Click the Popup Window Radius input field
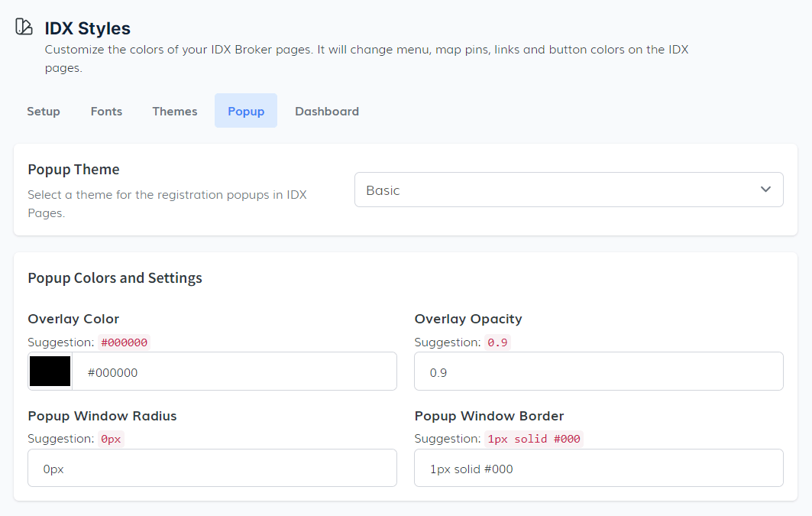The width and height of the screenshot is (812, 516). pyautogui.click(x=212, y=469)
